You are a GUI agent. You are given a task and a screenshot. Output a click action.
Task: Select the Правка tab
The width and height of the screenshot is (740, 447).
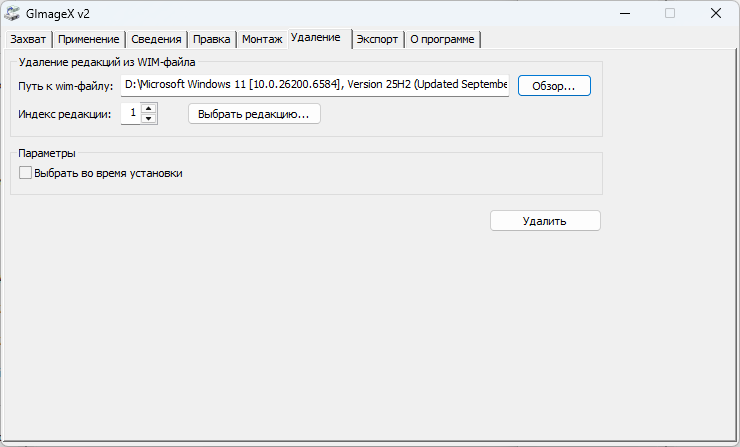211,39
